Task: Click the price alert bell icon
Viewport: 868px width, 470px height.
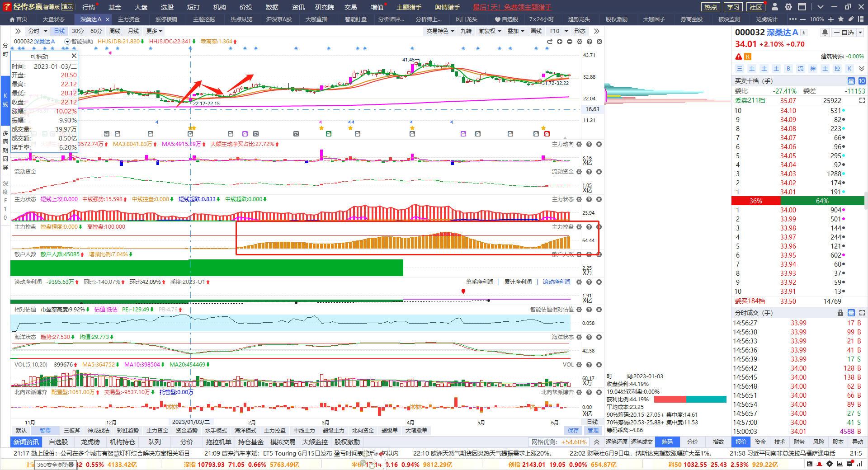Action: (825, 33)
